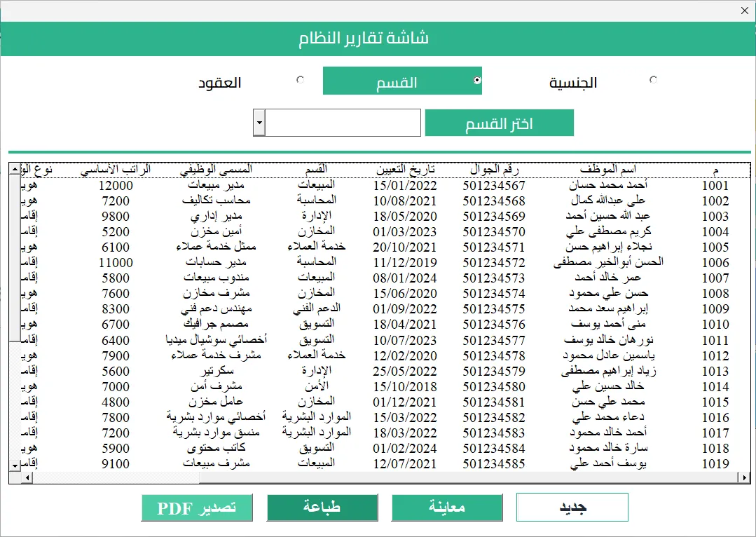Click hire date 01/03/2023
756x537 pixels.
[404, 231]
